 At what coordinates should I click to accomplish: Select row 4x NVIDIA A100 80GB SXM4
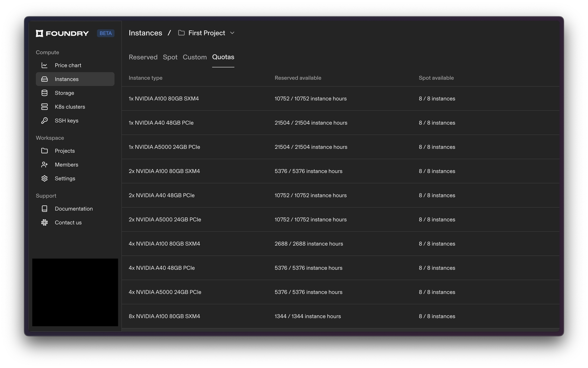pos(340,244)
